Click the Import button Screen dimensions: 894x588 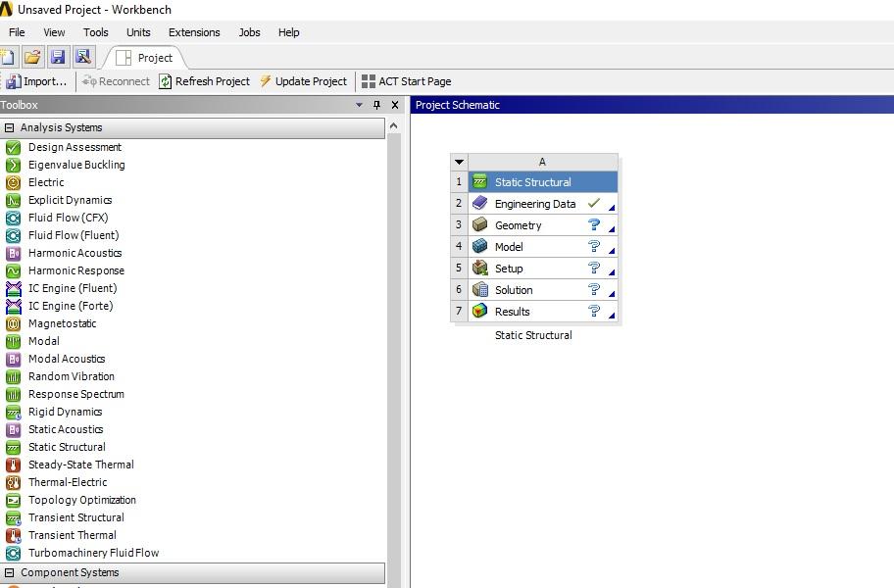tap(37, 81)
